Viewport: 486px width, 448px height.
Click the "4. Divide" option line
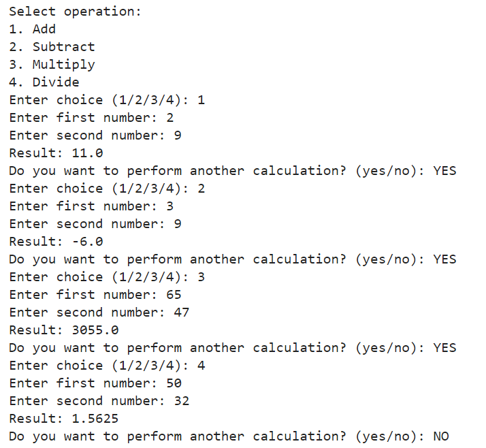pos(44,82)
